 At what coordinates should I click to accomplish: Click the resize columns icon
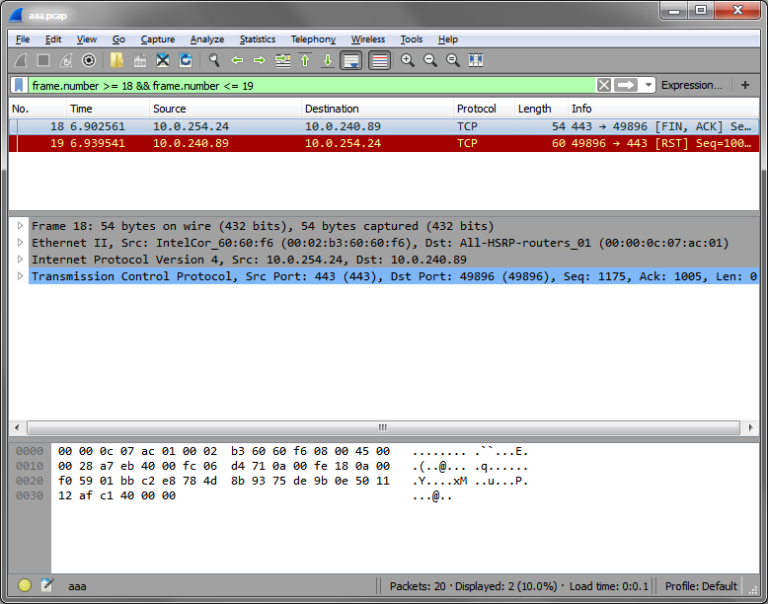pos(476,60)
